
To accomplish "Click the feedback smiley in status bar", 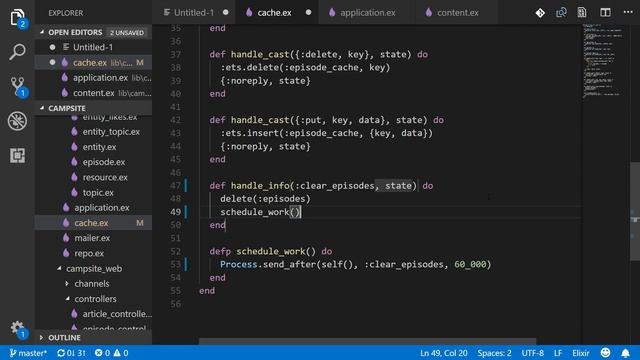I will (x=605, y=353).
